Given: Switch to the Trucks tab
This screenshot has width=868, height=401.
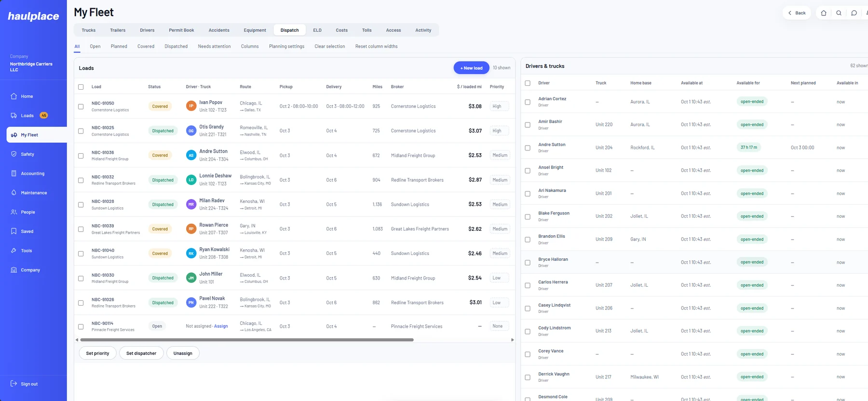Looking at the screenshot, I should click(89, 30).
